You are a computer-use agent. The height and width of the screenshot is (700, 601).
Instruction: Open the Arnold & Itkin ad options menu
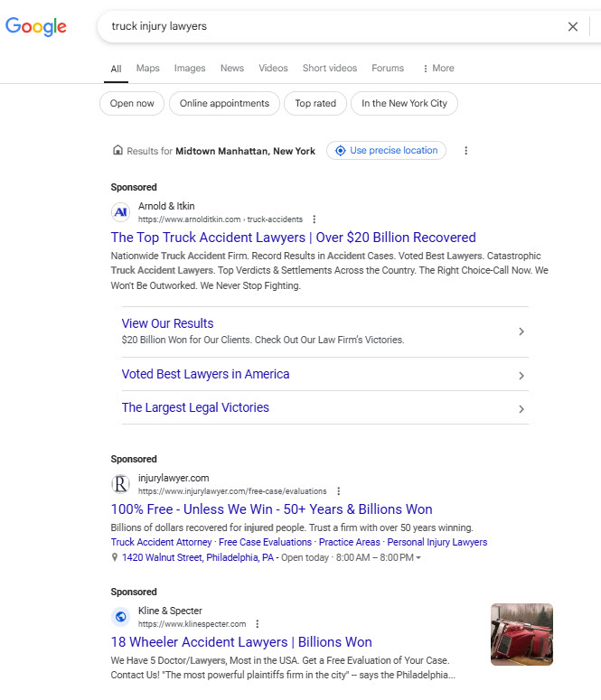coord(315,219)
